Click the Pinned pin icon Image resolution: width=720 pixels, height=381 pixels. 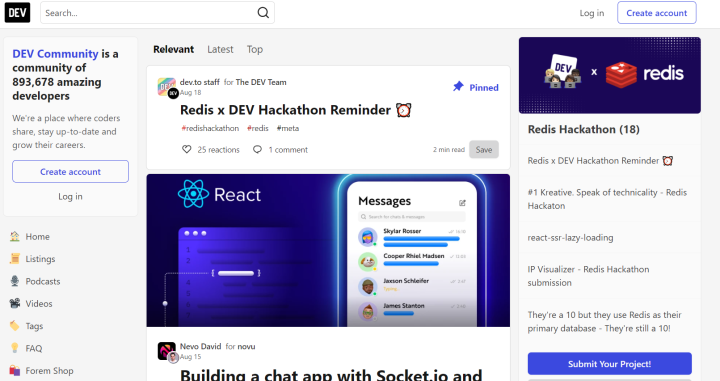tap(458, 87)
